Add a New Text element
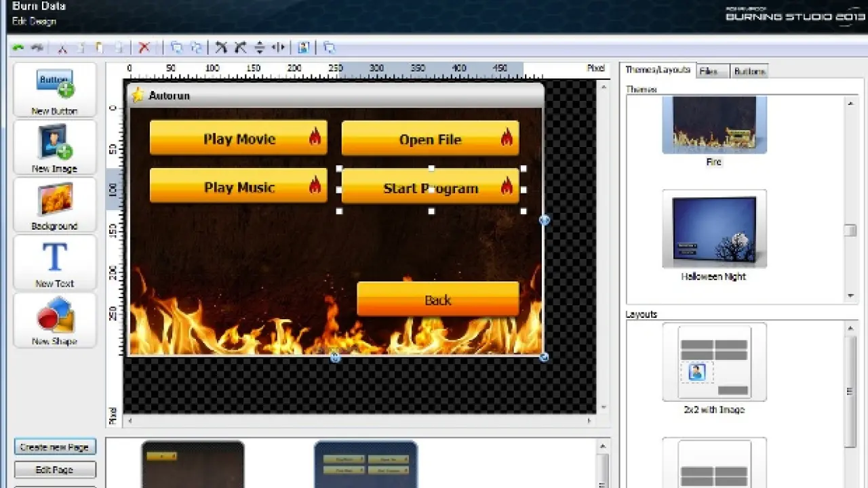 pyautogui.click(x=55, y=263)
